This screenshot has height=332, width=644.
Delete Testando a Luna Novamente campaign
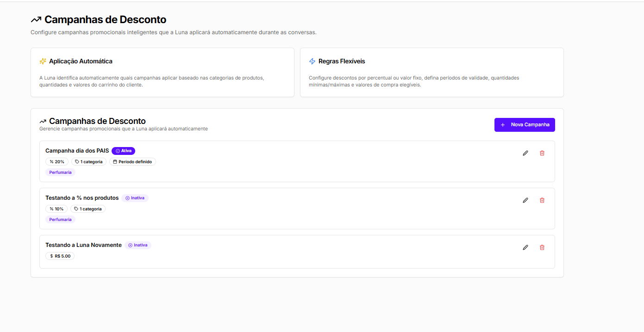coord(542,247)
